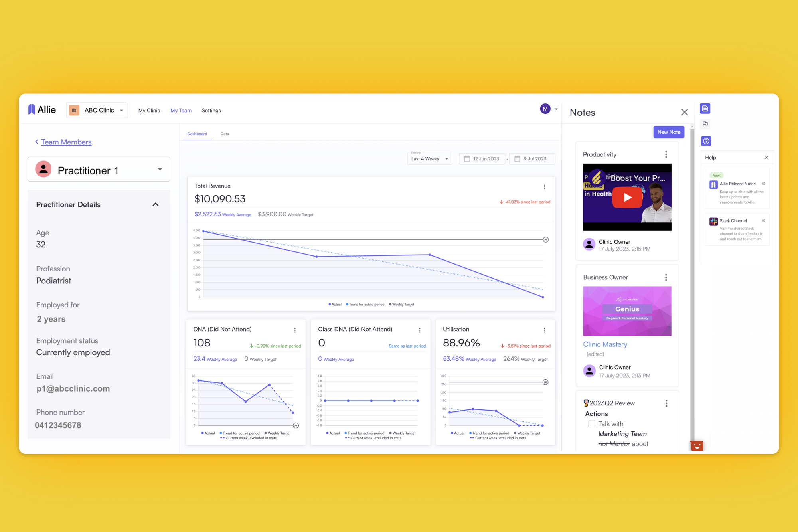The image size is (798, 532).
Task: Switch to the Data tab
Action: click(x=224, y=134)
